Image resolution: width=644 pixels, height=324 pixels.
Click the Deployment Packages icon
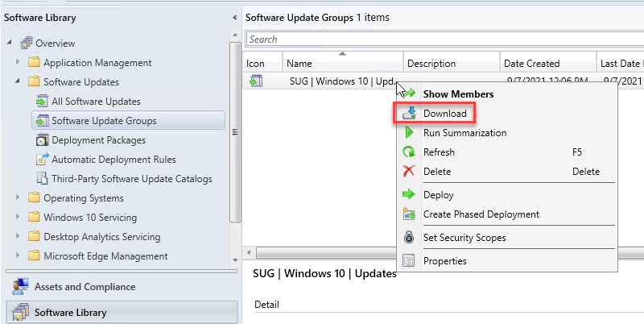click(42, 140)
